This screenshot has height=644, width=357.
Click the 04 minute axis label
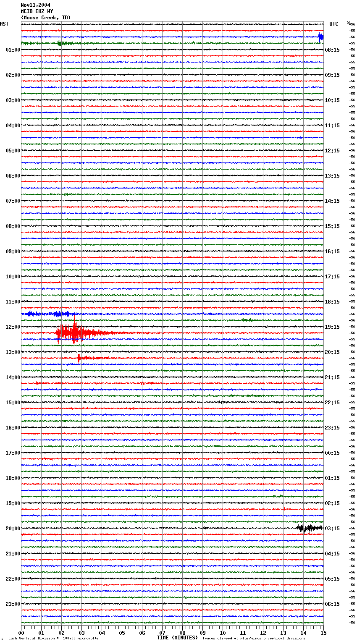pos(102,633)
